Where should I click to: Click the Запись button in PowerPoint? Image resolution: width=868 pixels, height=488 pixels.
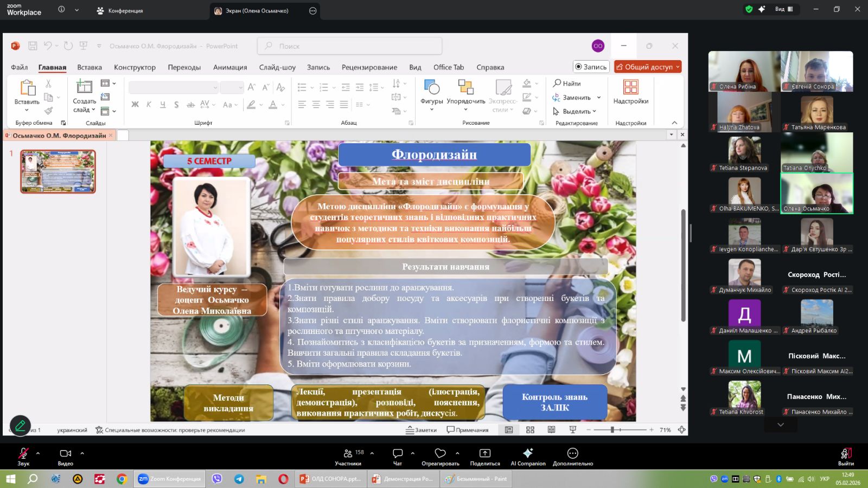coord(591,67)
